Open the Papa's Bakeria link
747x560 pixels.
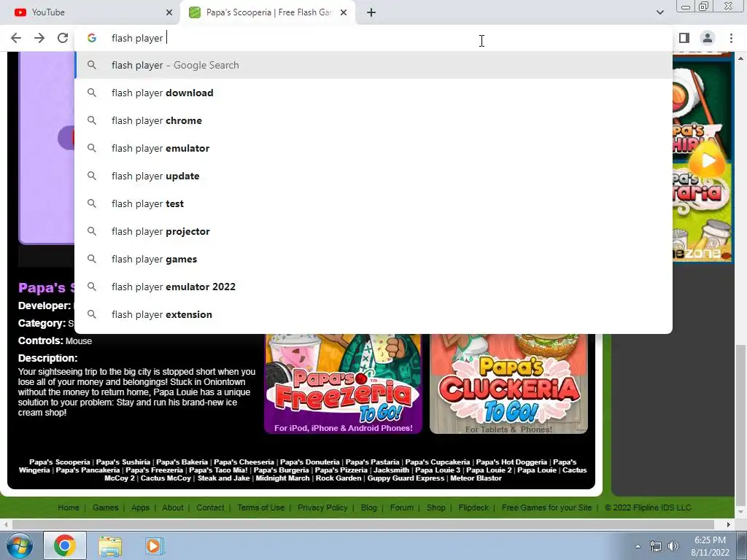click(x=182, y=462)
